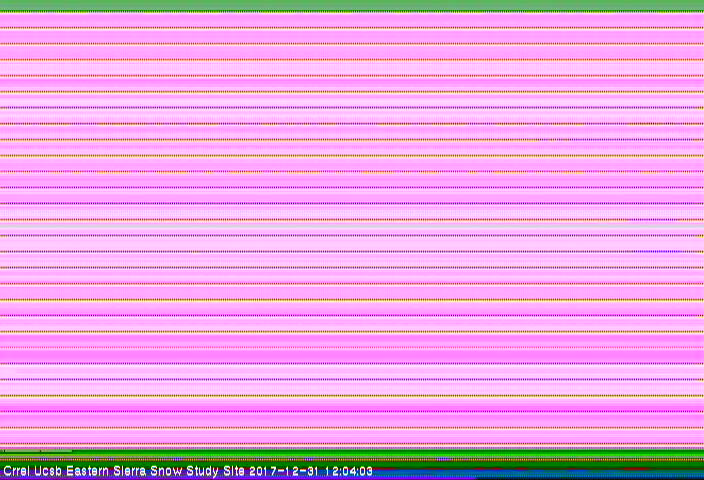Viewport: 704px width, 480px height.
Task: Click the word "Crrel" in the caption
Action: [17, 471]
